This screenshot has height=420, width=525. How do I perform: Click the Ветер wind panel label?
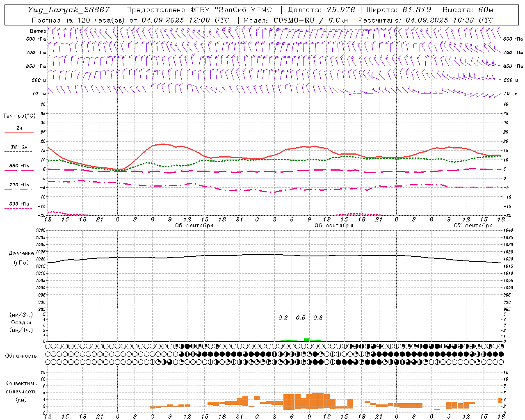click(x=38, y=31)
